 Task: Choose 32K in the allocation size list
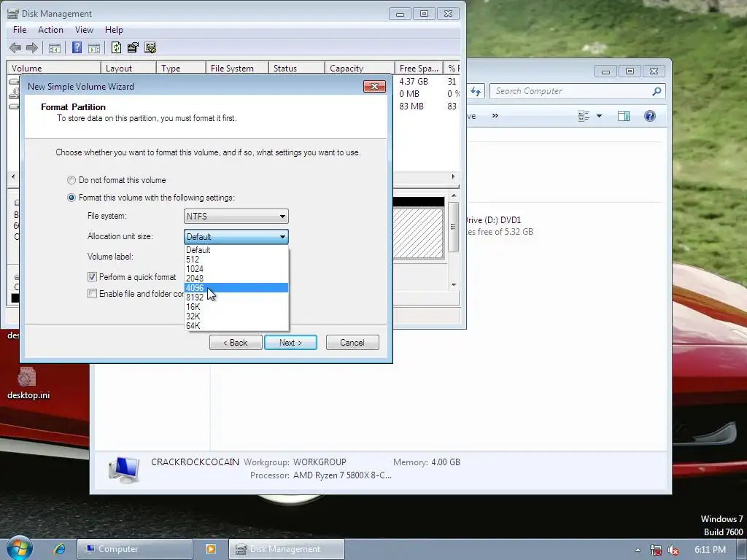tap(236, 316)
